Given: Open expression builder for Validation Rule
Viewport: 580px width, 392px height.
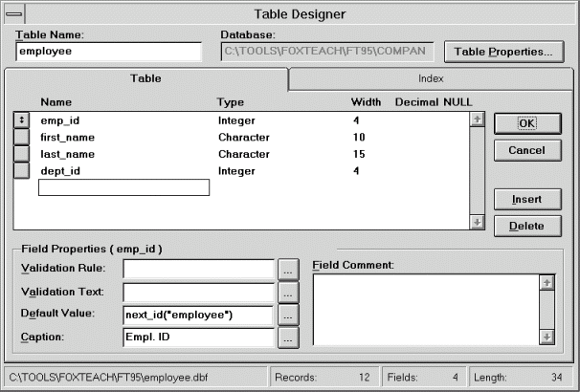Looking at the screenshot, I should point(288,270).
